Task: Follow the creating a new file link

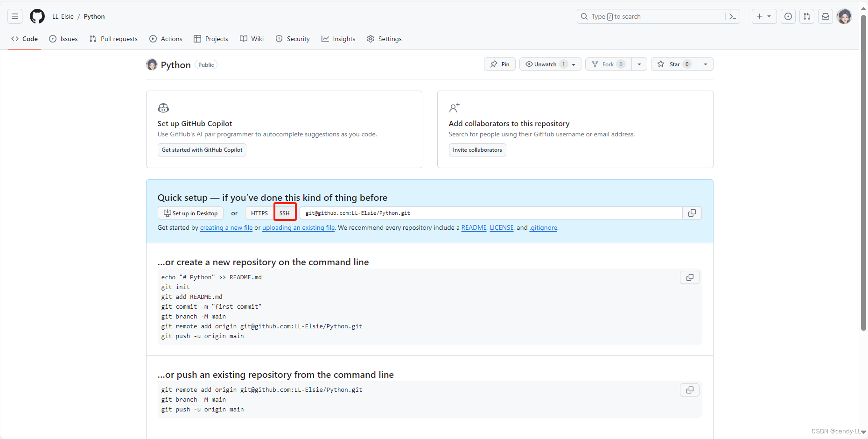Action: tap(226, 228)
